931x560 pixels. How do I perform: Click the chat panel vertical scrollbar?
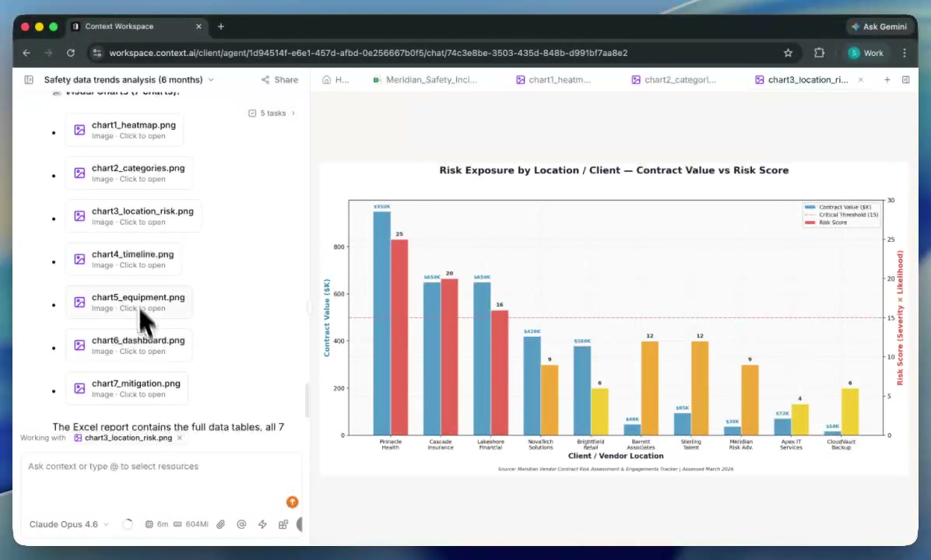tap(307, 401)
